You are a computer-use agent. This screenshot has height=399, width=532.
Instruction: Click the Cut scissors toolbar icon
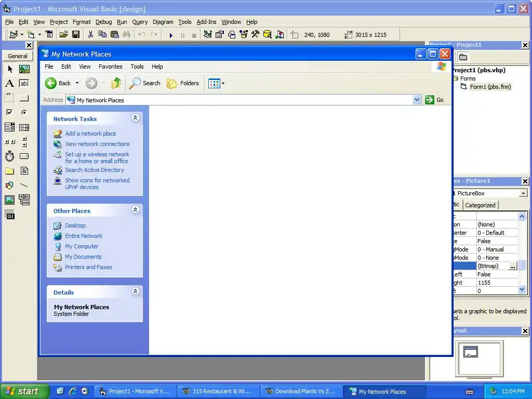pyautogui.click(x=90, y=35)
